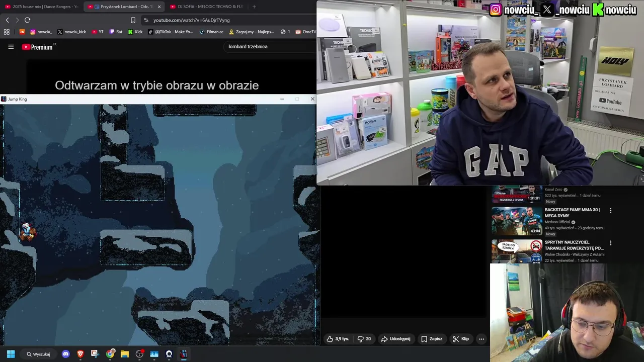Open Jump King app in taskbar
Screen dimensions: 644x362
coord(184,354)
